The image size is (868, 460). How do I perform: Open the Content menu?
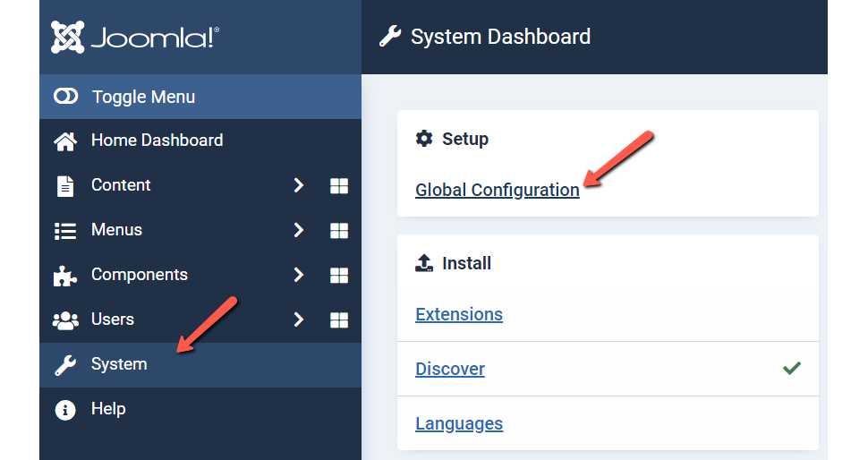click(x=121, y=185)
